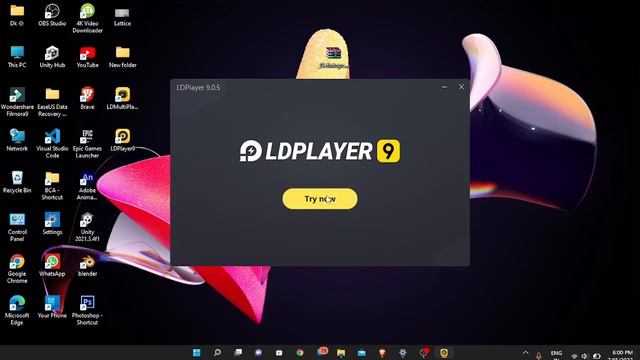Select the LDMultiPlayer desktop shortcut
The width and height of the screenshot is (640, 360).
(122, 98)
